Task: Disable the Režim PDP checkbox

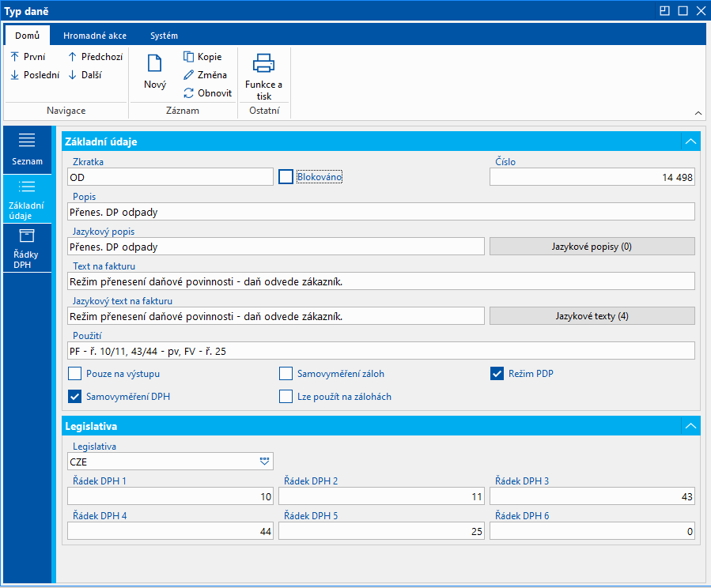Action: click(497, 374)
